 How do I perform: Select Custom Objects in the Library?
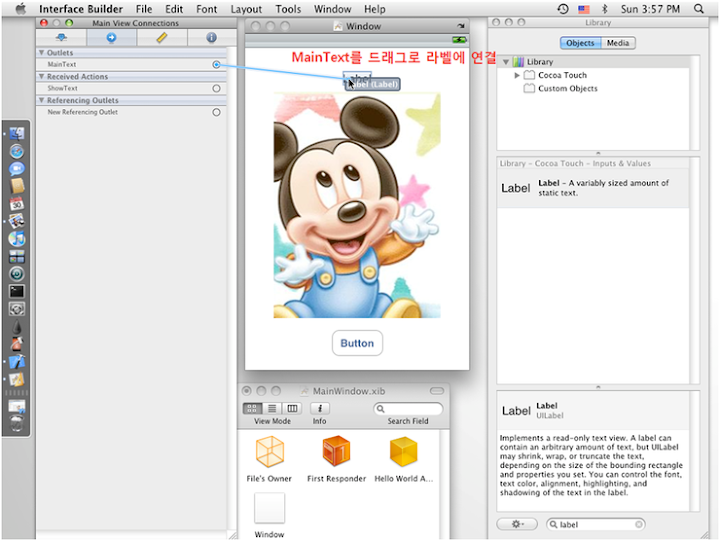click(x=567, y=88)
